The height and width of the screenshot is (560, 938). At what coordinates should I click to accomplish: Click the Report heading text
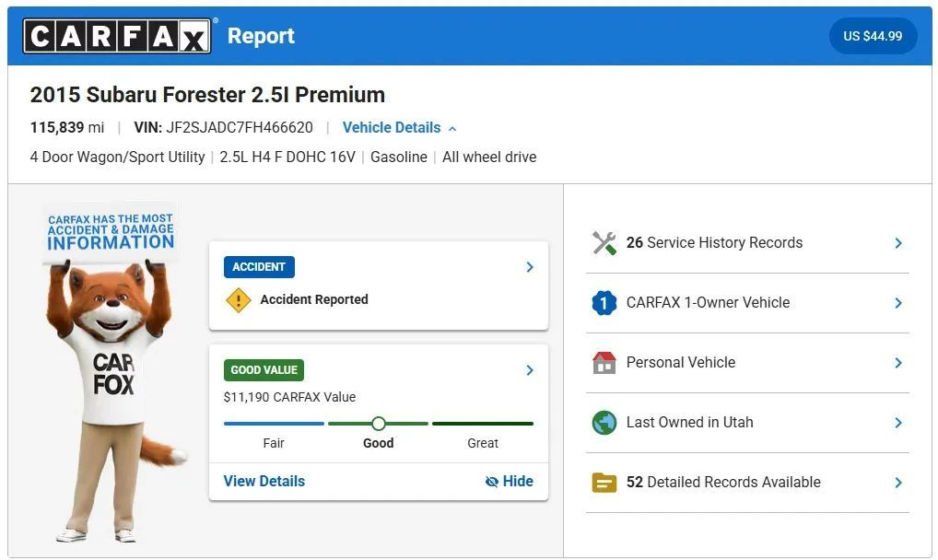(x=261, y=36)
